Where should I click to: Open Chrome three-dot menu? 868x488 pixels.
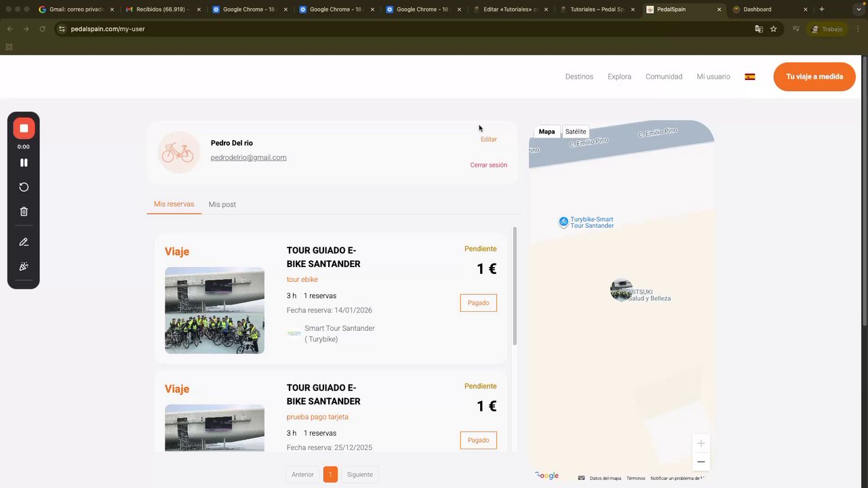(859, 29)
